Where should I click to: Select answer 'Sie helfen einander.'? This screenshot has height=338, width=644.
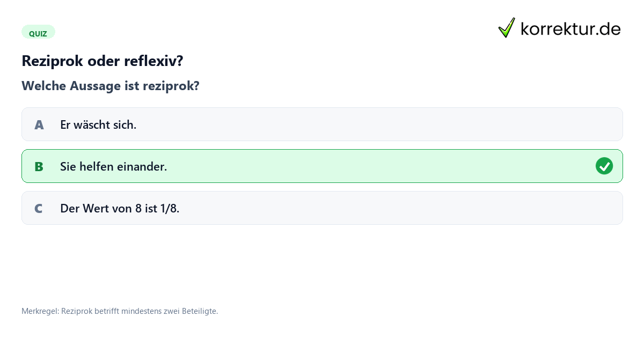(x=322, y=166)
